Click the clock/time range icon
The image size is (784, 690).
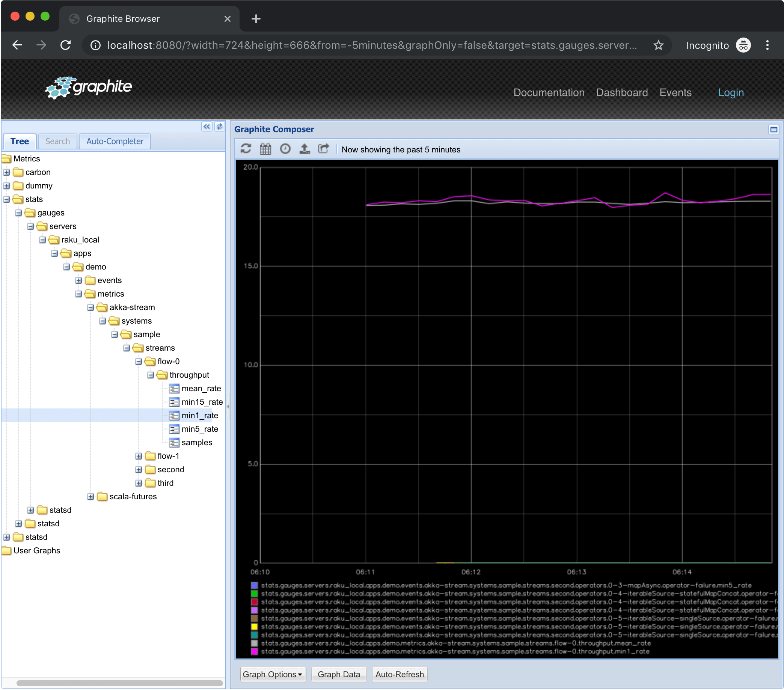tap(285, 149)
